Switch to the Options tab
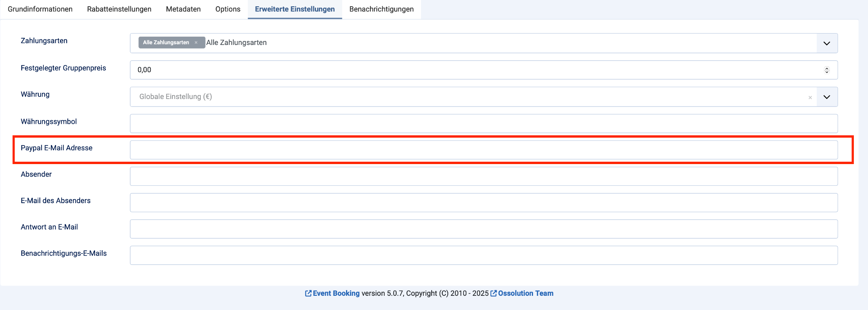 click(x=228, y=9)
